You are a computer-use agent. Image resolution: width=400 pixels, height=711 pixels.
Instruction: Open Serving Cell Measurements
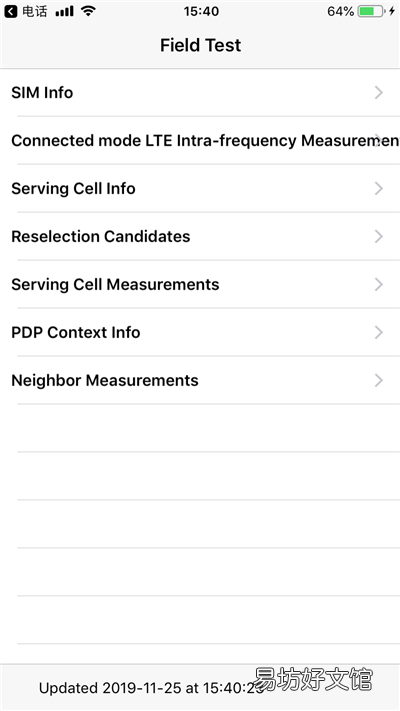coord(200,284)
